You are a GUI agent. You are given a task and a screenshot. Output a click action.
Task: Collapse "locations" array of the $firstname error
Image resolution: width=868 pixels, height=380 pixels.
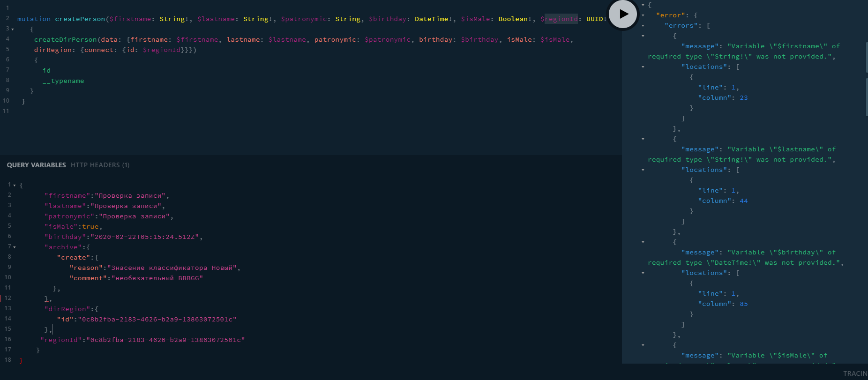point(643,67)
